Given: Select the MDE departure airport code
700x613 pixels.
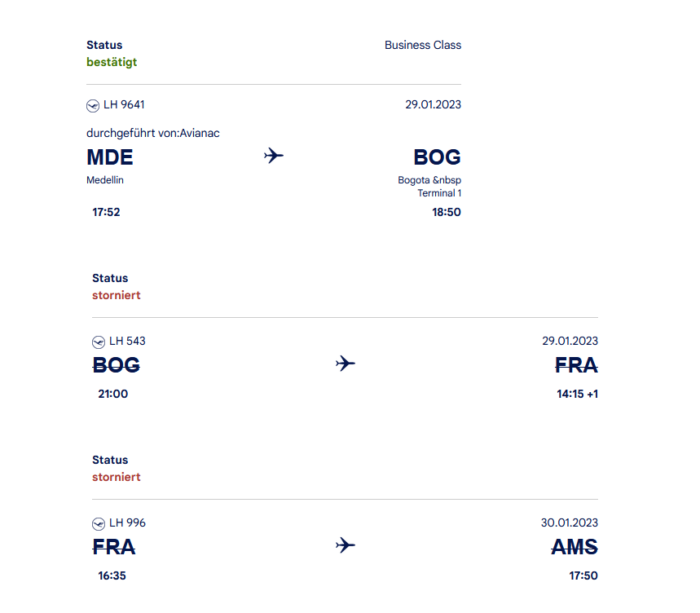Looking at the screenshot, I should [110, 157].
